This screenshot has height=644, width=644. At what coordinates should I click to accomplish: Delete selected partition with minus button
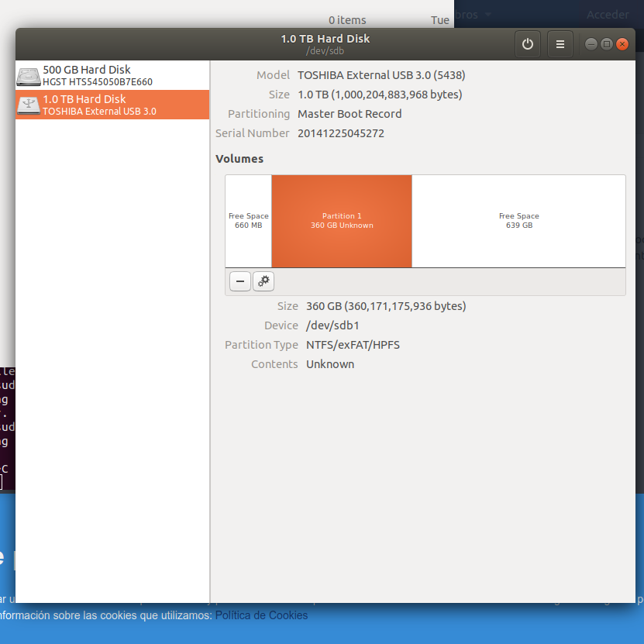[x=240, y=281]
